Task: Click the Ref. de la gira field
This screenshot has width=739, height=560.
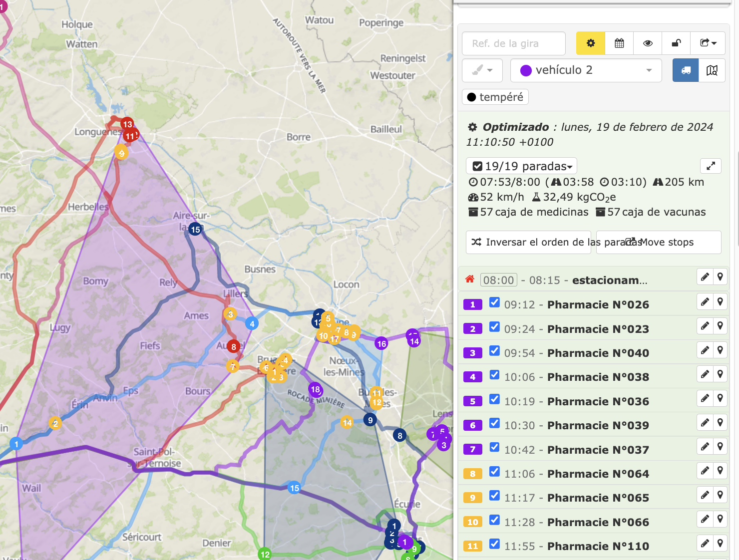Action: point(514,43)
